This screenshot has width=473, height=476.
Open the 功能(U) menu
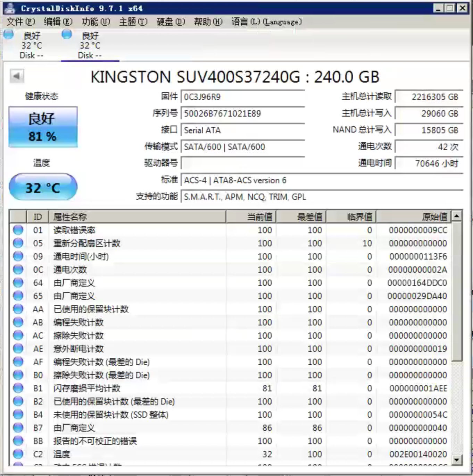tap(96, 22)
